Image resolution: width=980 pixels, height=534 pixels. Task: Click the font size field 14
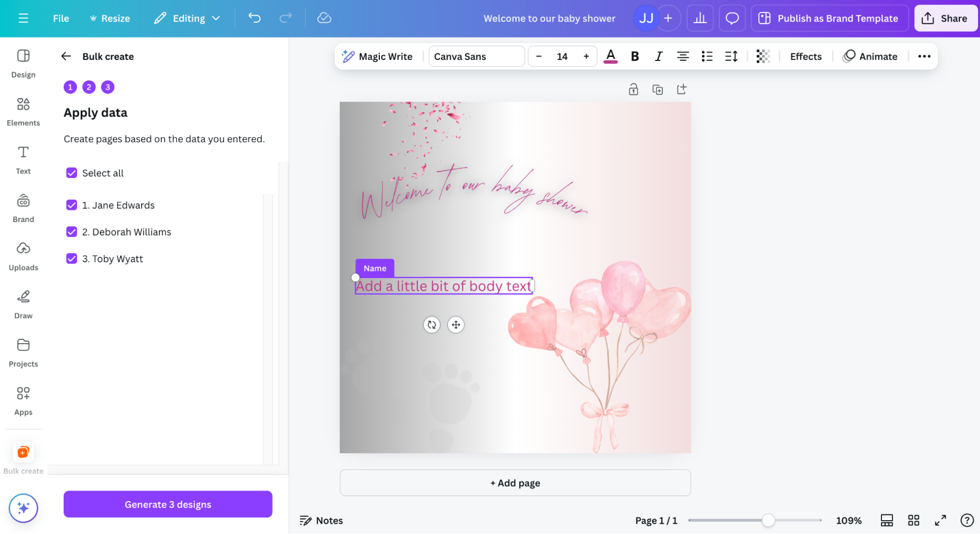[x=562, y=56]
